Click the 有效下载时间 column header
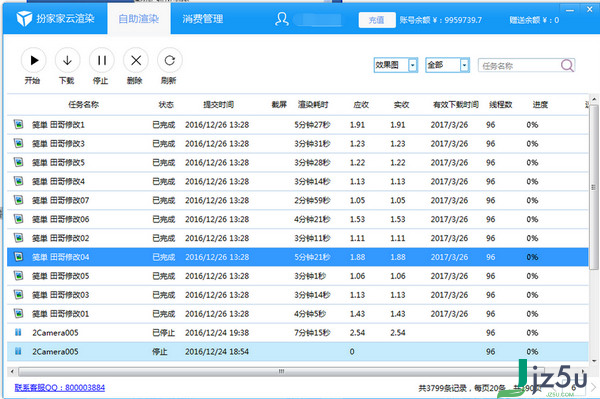 click(455, 105)
